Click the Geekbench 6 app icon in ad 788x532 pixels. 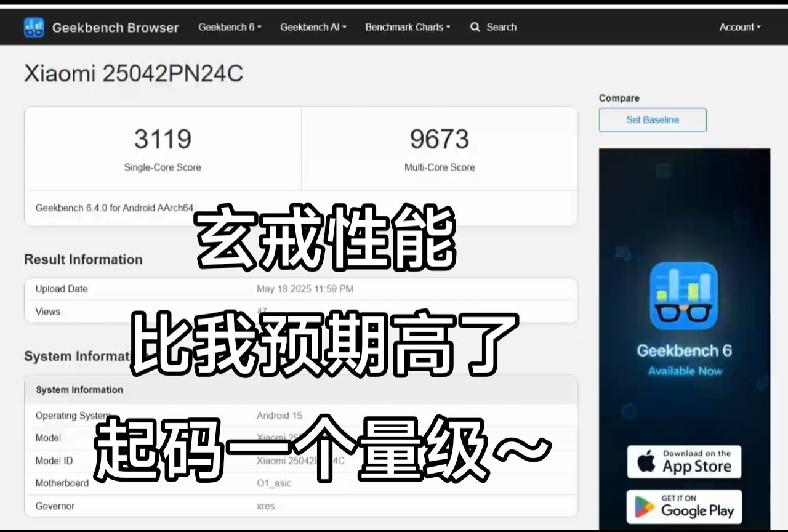(x=684, y=296)
